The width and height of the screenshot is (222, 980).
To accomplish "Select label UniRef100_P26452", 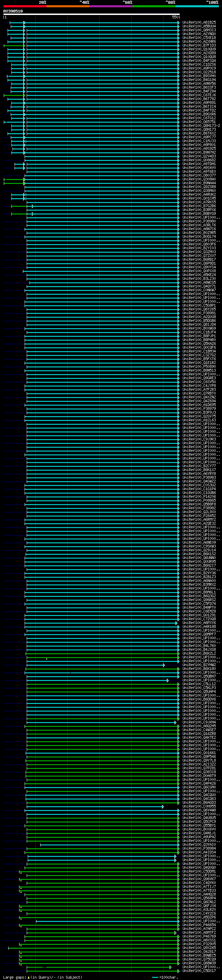I will 199,516.
